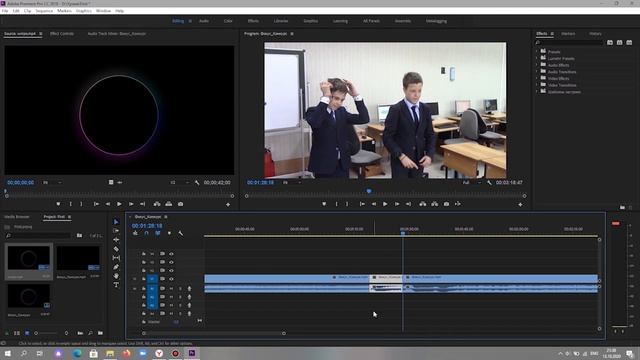Switch to Effect Controls tab
This screenshot has height=360, width=640.
pyautogui.click(x=62, y=33)
